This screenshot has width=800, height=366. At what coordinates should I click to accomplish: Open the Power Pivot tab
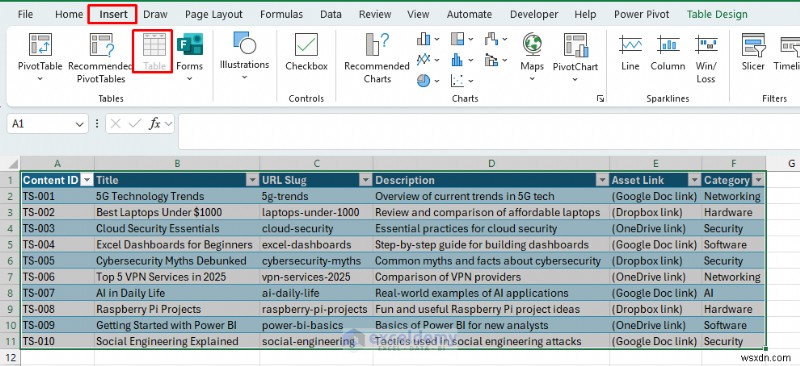pos(641,14)
